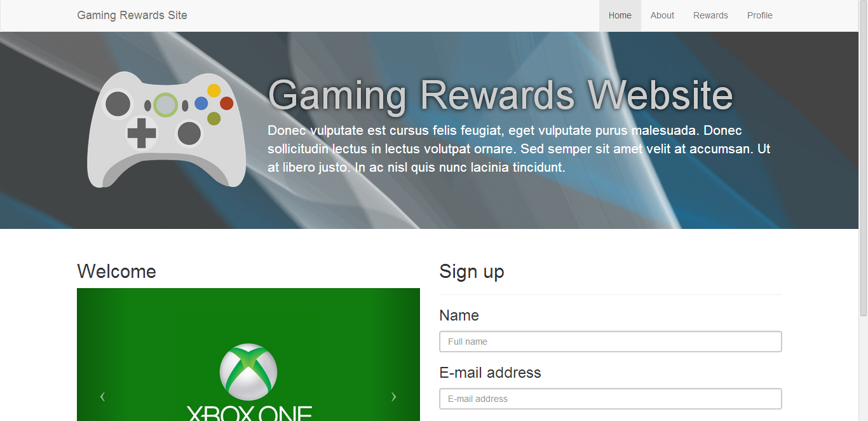Click the controller's D-pad cross
The image size is (868, 421).
[142, 133]
